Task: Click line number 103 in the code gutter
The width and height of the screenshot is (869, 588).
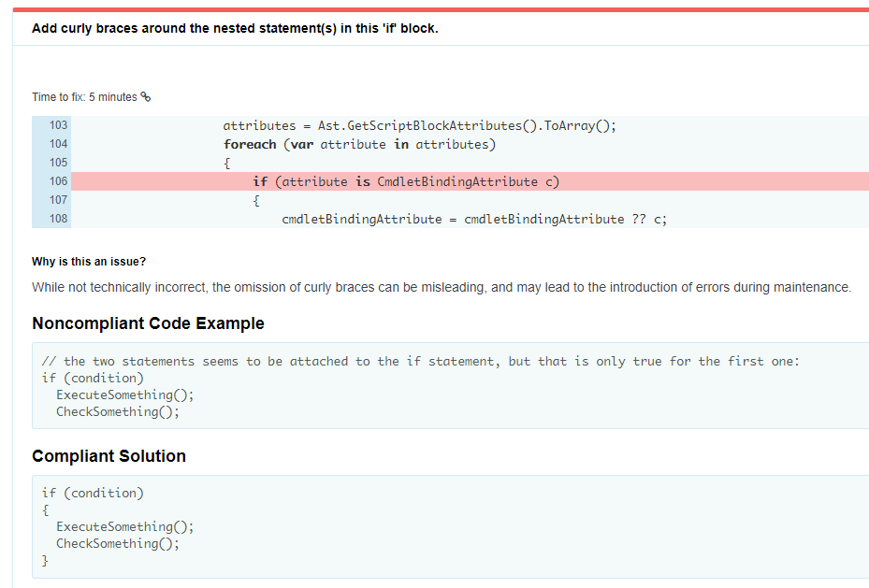Action: point(58,125)
